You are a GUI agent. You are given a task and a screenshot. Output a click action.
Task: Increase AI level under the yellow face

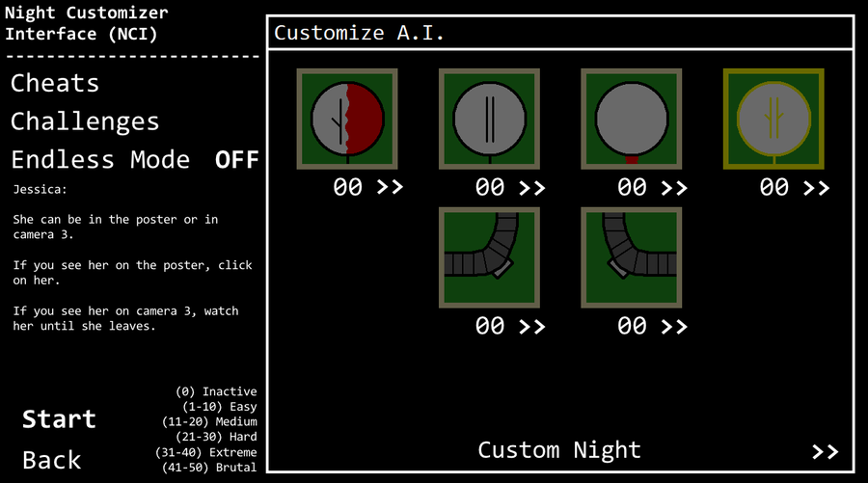tap(817, 188)
